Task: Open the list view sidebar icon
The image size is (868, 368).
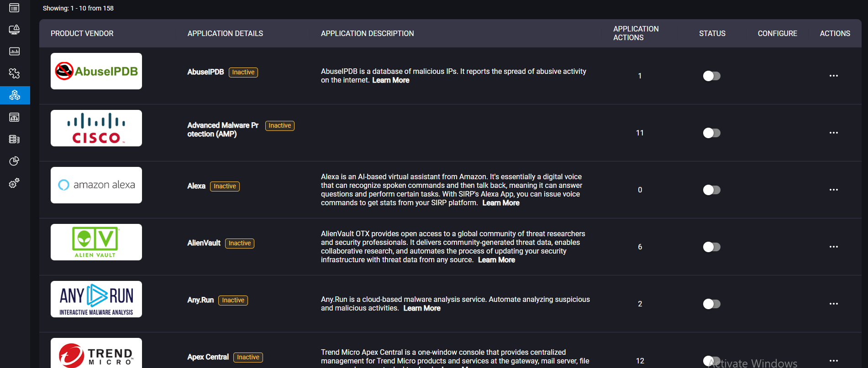Action: point(14,8)
